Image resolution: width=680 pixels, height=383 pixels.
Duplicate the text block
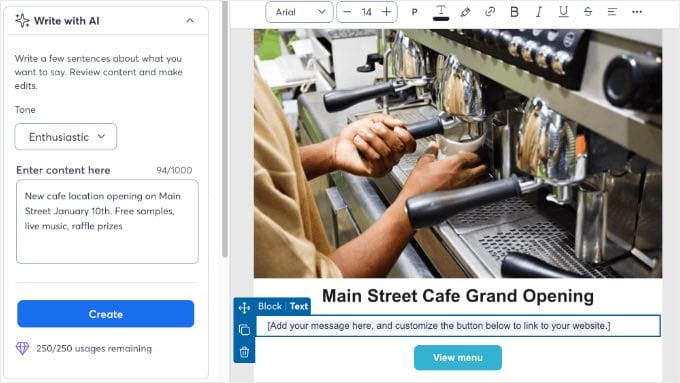(244, 330)
